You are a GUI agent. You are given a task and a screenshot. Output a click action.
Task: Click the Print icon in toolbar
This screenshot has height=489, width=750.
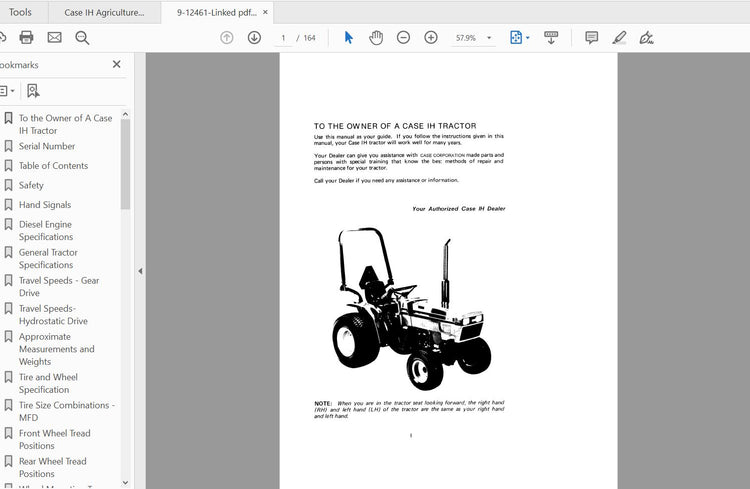pos(26,37)
